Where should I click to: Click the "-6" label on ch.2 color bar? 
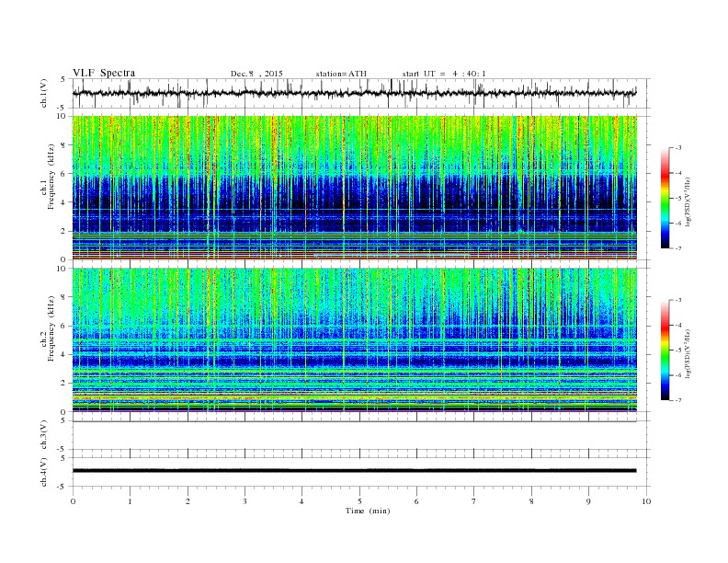(x=678, y=375)
